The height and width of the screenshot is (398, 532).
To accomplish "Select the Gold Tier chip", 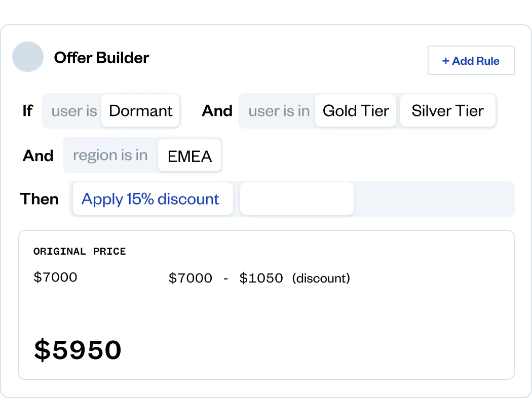I will coord(355,110).
